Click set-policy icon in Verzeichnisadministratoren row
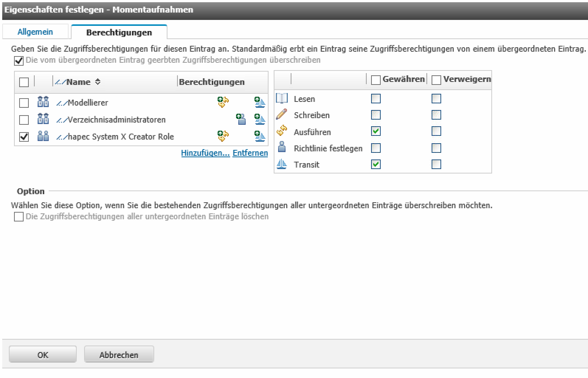This screenshot has width=588, height=378. click(241, 119)
